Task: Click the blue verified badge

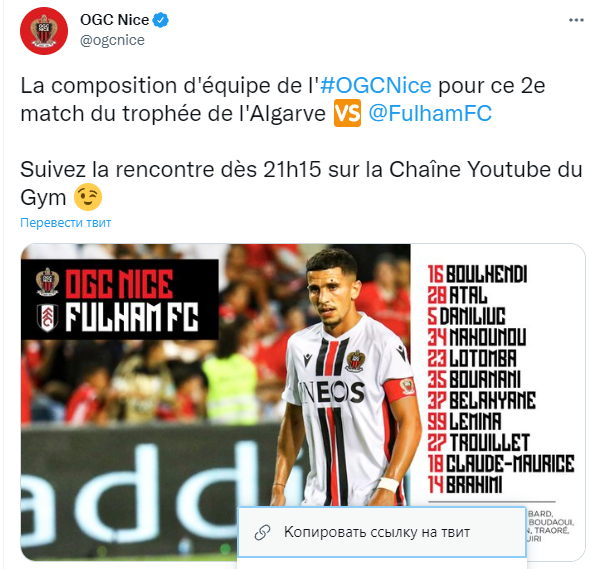Action: 161,20
